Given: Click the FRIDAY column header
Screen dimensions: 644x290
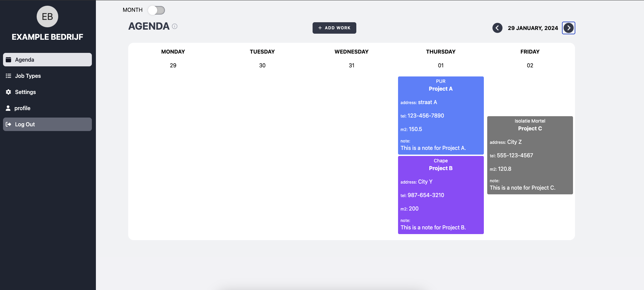Looking at the screenshot, I should 530,52.
